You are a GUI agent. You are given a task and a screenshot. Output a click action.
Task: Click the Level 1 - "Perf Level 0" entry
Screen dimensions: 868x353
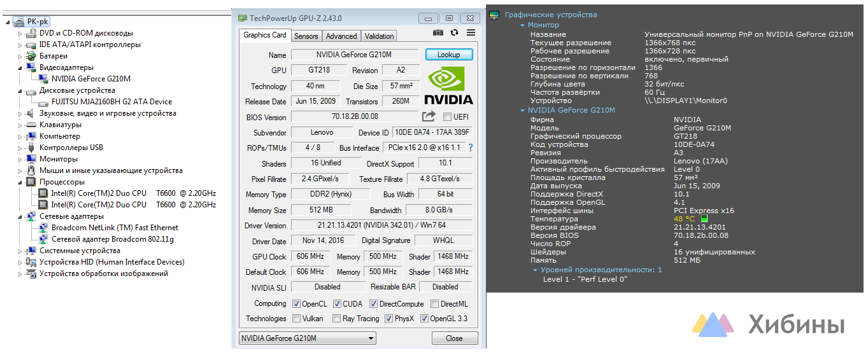click(585, 279)
